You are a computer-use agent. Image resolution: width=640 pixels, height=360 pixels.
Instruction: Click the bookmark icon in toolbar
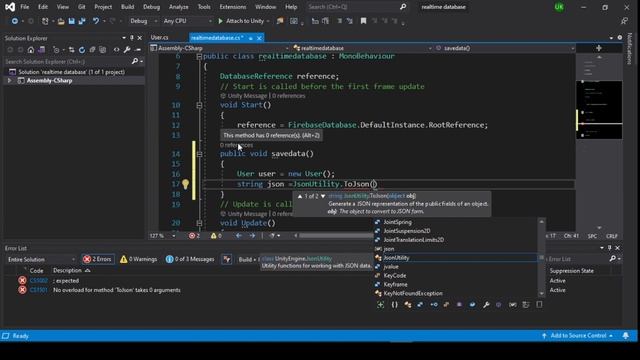pos(363,21)
